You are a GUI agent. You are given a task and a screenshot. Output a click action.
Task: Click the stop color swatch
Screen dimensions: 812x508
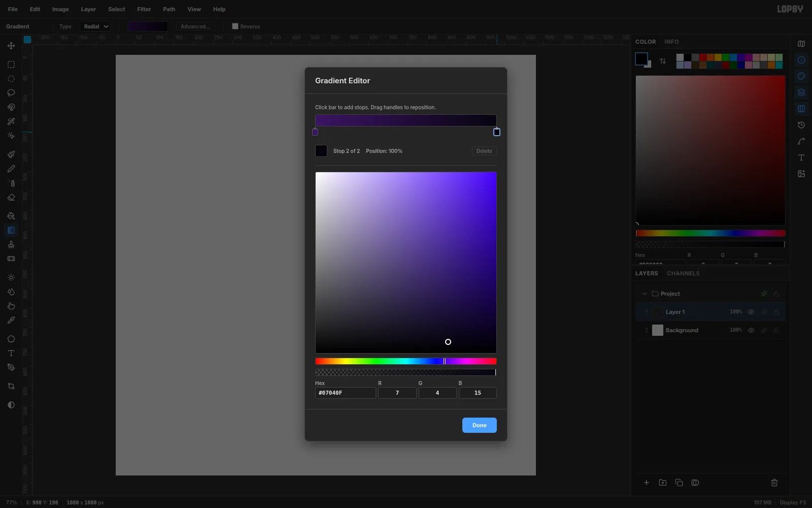(x=321, y=151)
